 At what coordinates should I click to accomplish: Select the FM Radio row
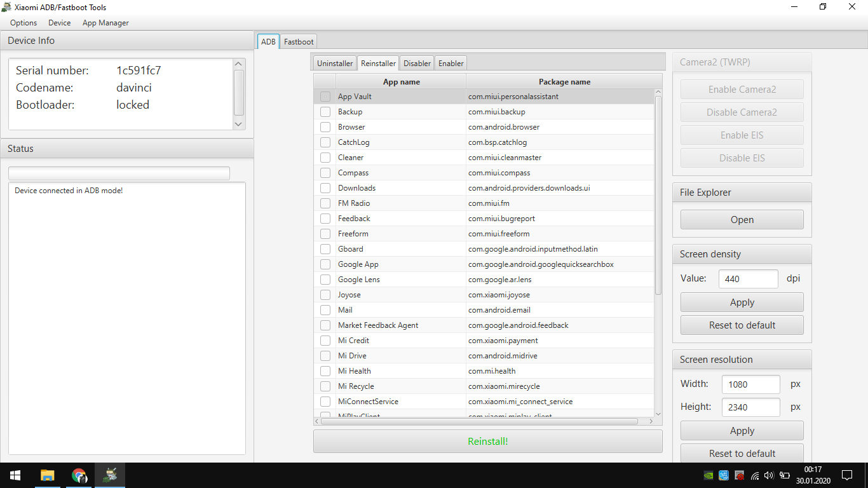484,203
